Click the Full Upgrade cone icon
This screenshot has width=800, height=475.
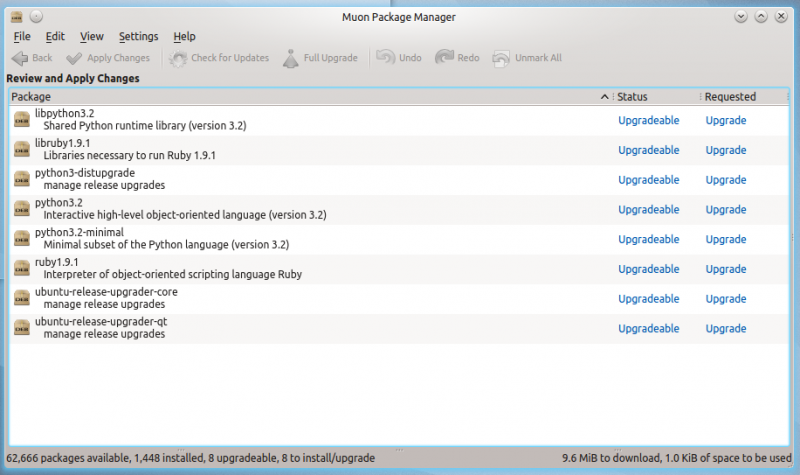290,58
